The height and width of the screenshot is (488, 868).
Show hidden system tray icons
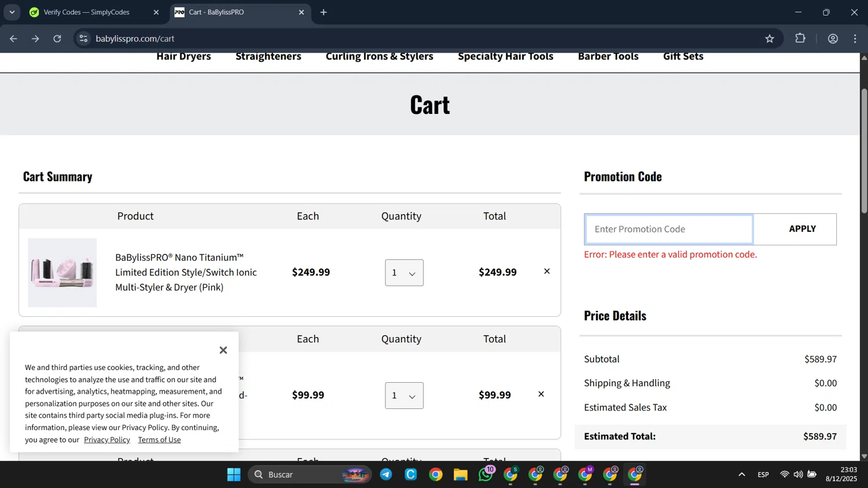pos(742,475)
